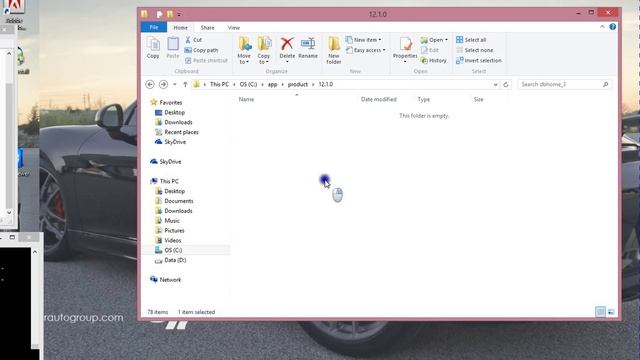Open Downloads under Favorites
Image resolution: width=640 pixels, height=360 pixels.
(178, 122)
